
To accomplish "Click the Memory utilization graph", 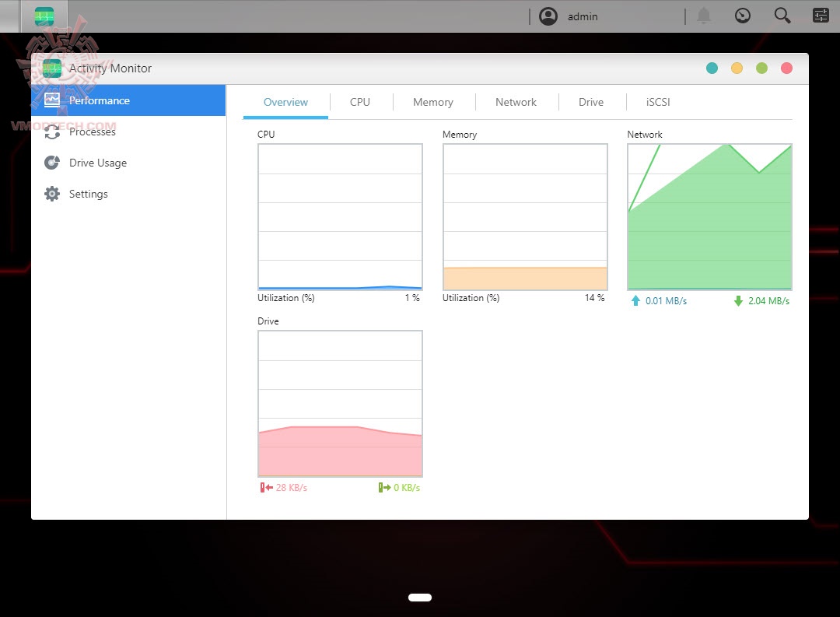I will point(525,216).
